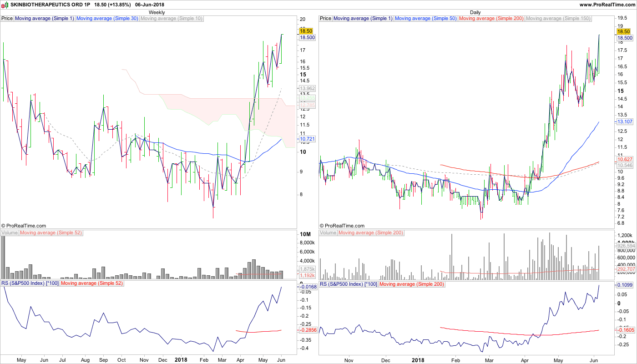Click Moving average (Simple 52) in Weekly RS panel
Image resolution: width=637 pixels, height=364 pixels.
(x=91, y=284)
